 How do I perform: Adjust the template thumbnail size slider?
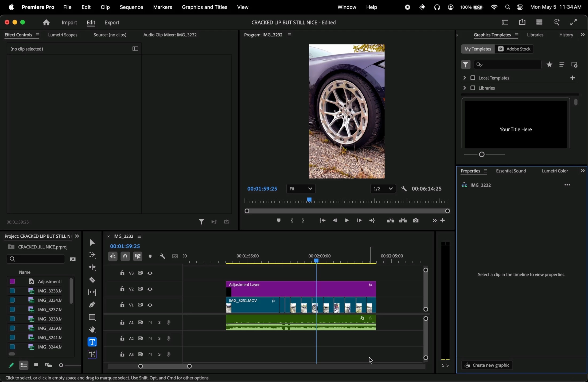(482, 155)
